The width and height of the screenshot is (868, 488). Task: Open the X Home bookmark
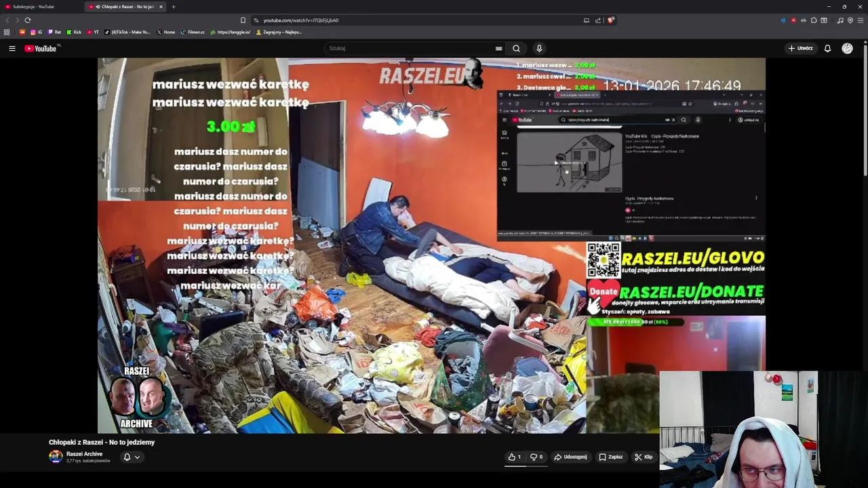click(x=165, y=32)
